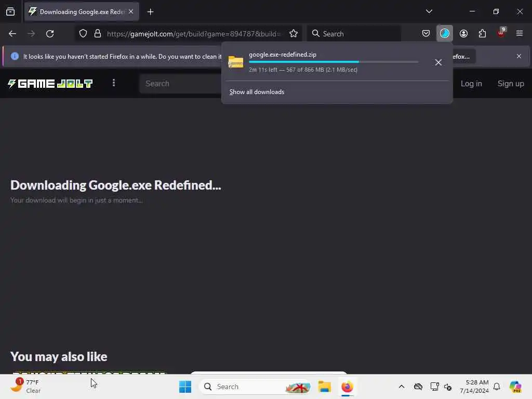Toggle the Downloads toolbar button

point(445,34)
